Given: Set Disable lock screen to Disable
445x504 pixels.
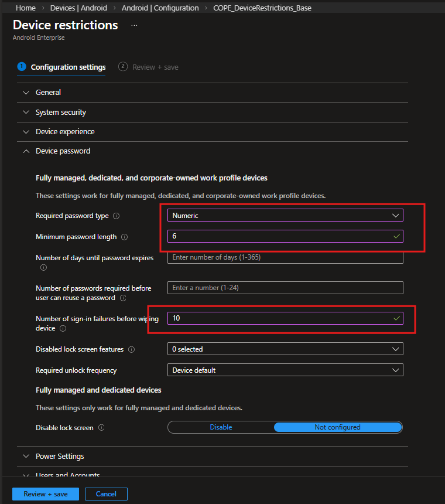Looking at the screenshot, I should tap(221, 427).
